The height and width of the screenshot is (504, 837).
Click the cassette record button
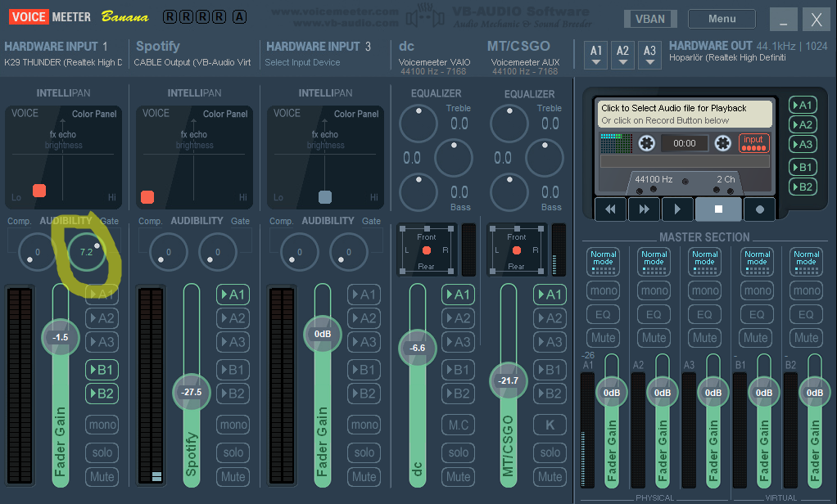point(759,209)
